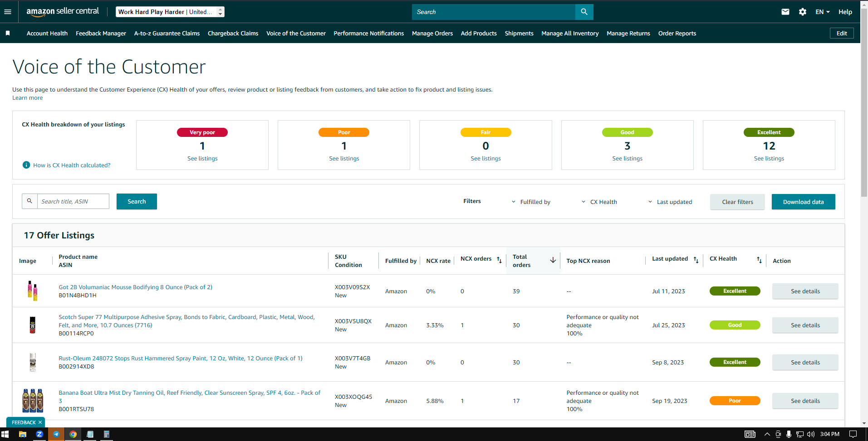Click the info icon beside CX Health calculated
Image resolution: width=868 pixels, height=441 pixels.
[x=26, y=165]
